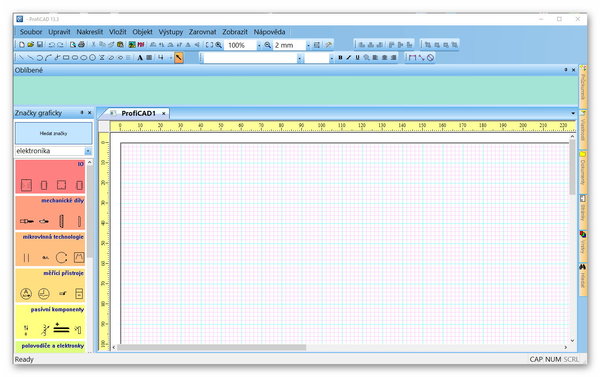
Task: Close the Značky graficky panel
Action: coord(90,113)
